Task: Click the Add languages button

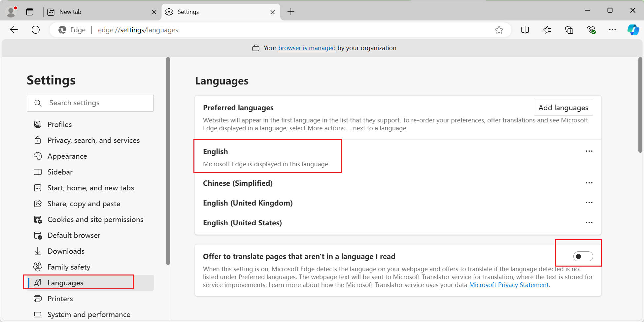Action: point(563,108)
